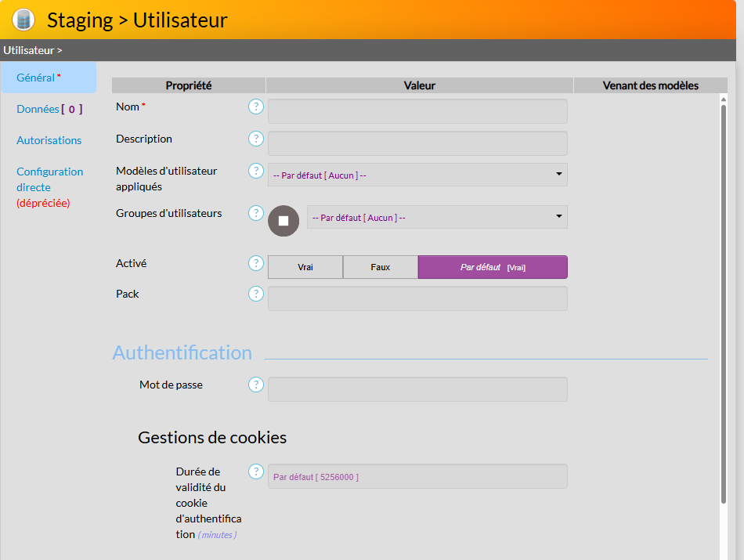
Task: Open help icon for Mot de passe
Action: pyautogui.click(x=255, y=385)
